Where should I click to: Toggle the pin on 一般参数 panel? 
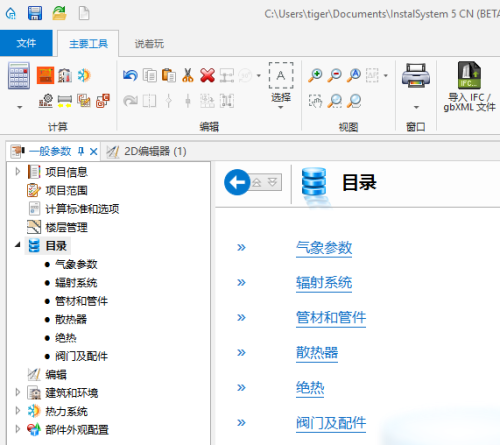pyautogui.click(x=81, y=151)
